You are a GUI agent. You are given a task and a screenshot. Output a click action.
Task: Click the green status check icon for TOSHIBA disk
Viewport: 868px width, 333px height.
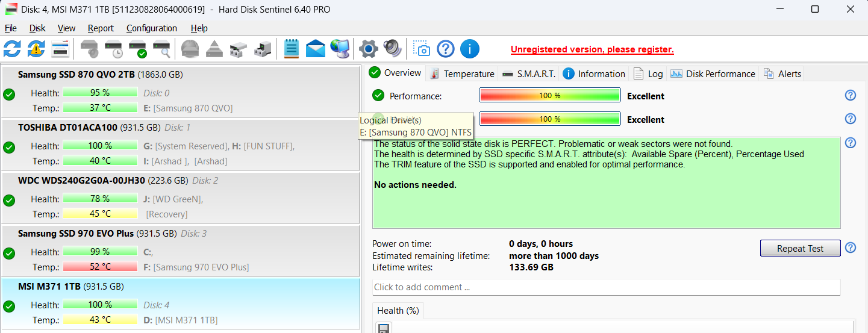click(9, 147)
